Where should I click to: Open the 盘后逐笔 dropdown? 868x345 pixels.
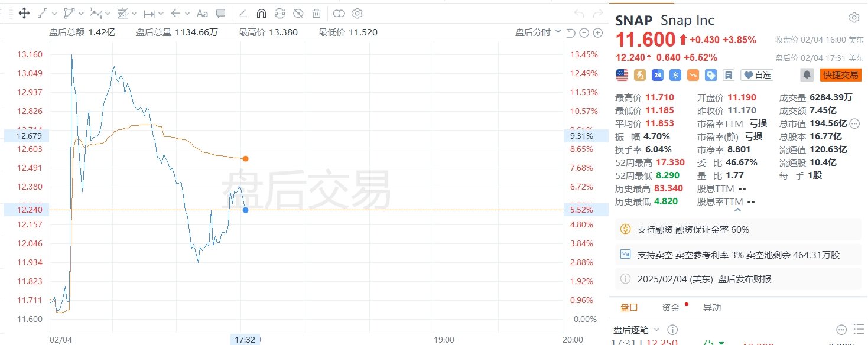pos(637,330)
